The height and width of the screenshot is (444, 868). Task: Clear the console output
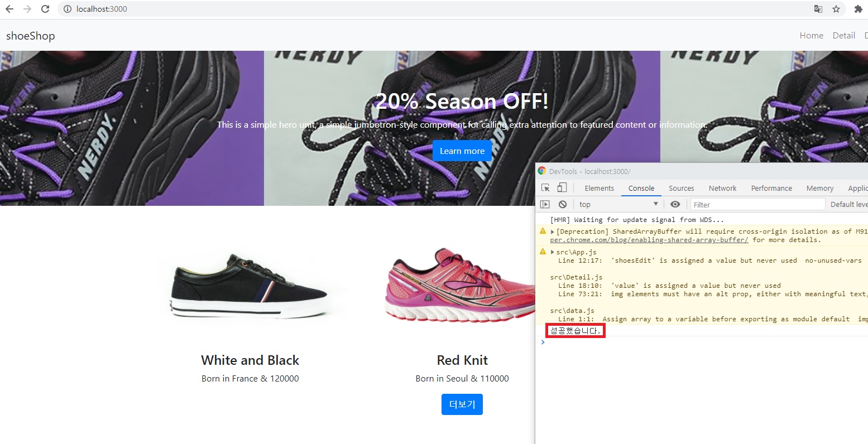click(x=563, y=204)
